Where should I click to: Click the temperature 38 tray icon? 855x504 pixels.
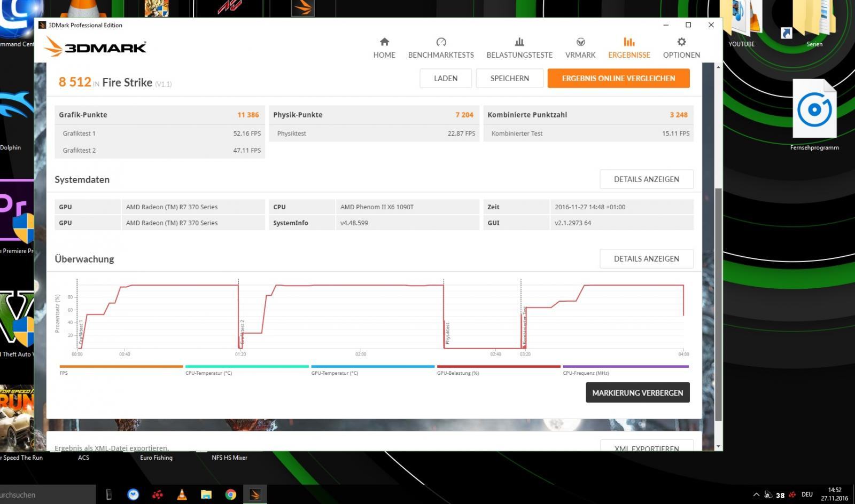coord(780,495)
